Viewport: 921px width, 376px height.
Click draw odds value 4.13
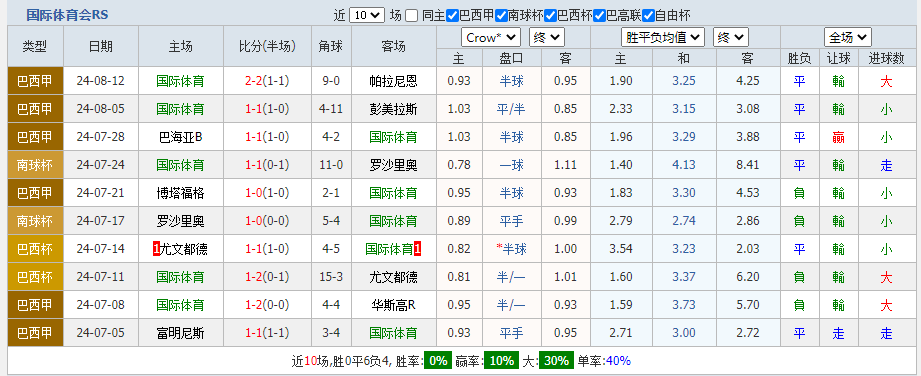tap(684, 165)
